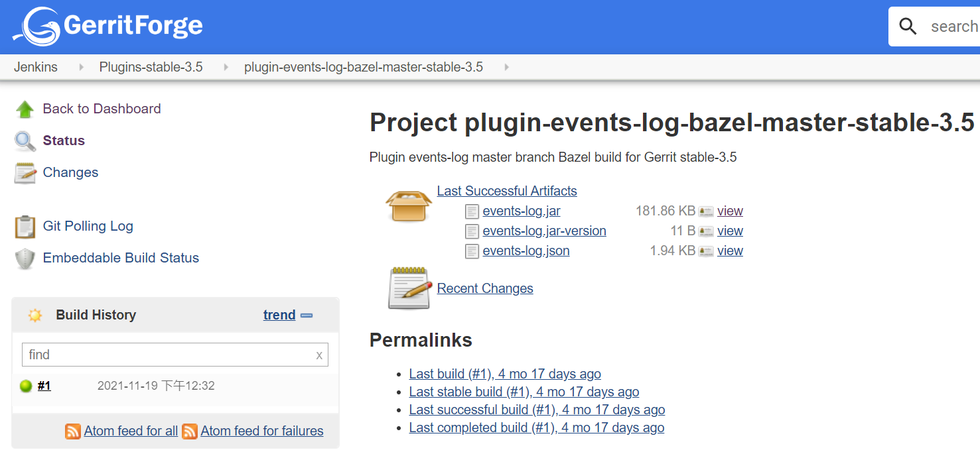The height and width of the screenshot is (460, 980).
Task: Click the green up-arrow Back to Dashboard icon
Action: pyautogui.click(x=25, y=109)
